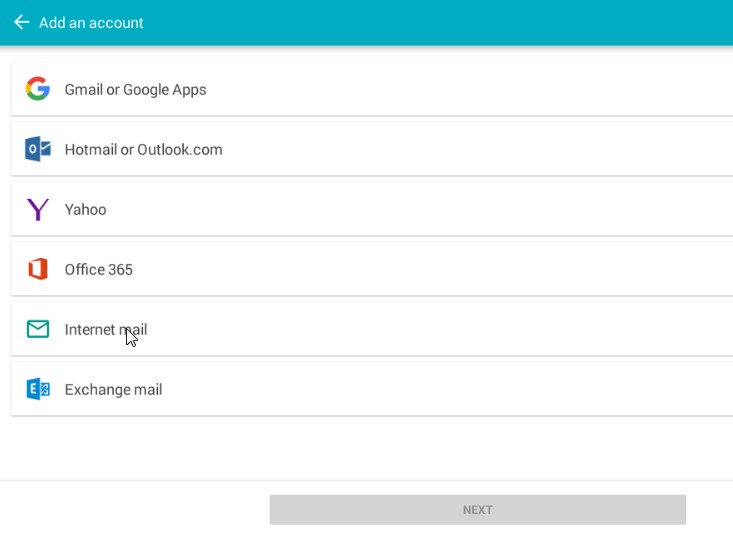Select the Exchange mail text label
This screenshot has width=733, height=534.
pos(113,390)
